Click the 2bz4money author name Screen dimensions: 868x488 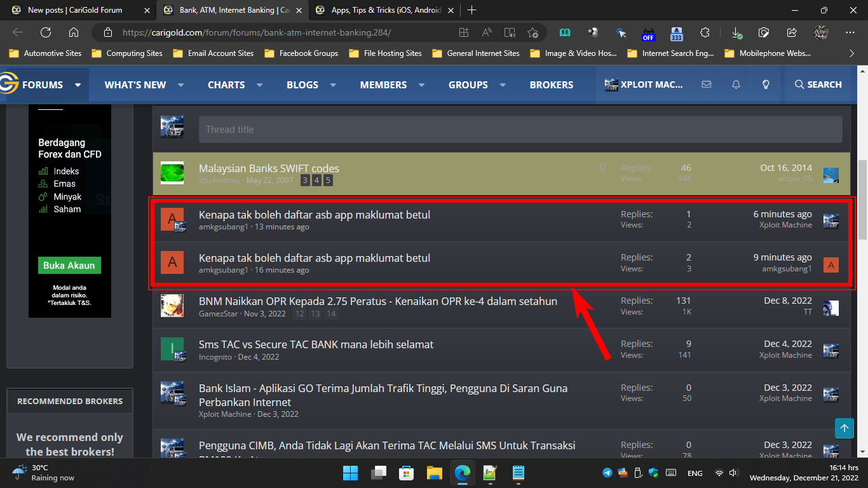pyautogui.click(x=220, y=180)
